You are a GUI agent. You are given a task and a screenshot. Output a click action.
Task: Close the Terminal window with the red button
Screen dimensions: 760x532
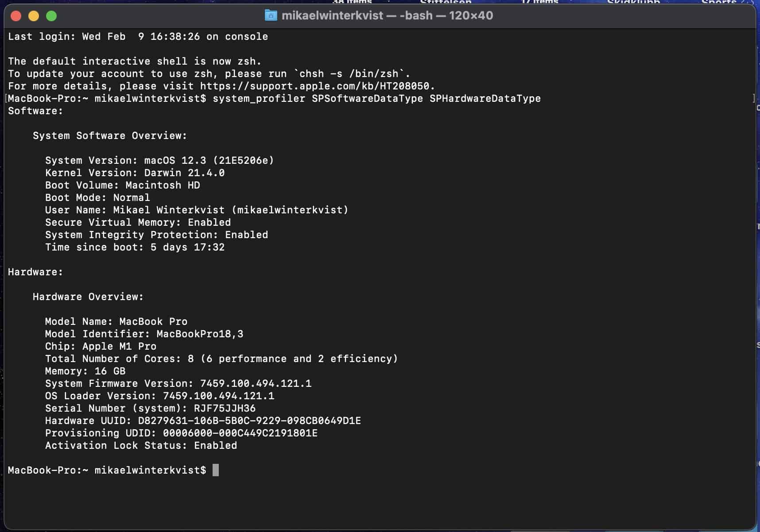point(16,16)
